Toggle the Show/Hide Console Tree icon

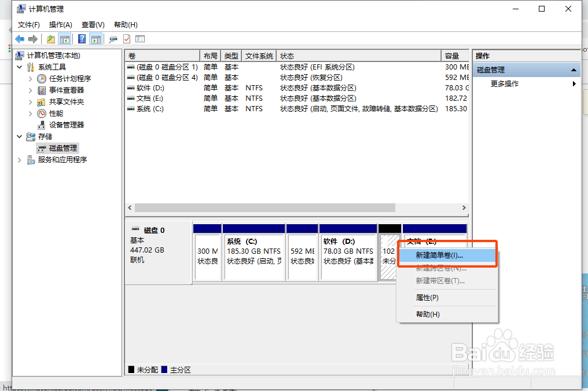click(65, 39)
